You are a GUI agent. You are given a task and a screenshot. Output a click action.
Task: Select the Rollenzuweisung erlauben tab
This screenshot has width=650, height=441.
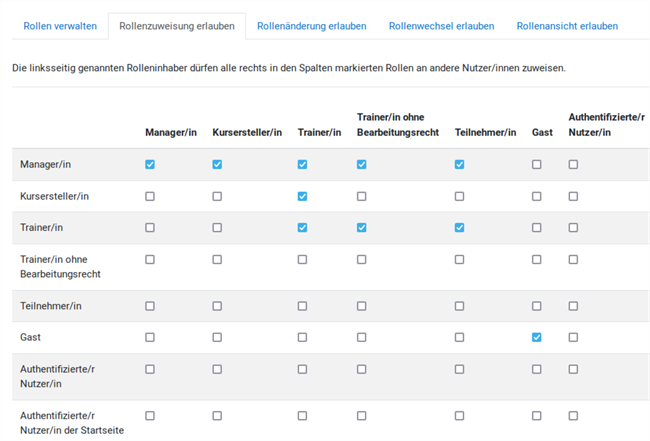click(176, 26)
